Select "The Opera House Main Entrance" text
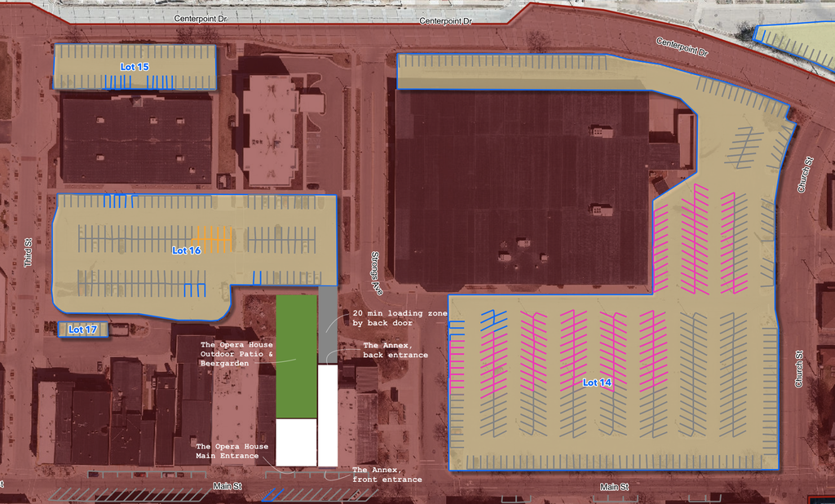Viewport: 835px width, 504px height. 232,451
